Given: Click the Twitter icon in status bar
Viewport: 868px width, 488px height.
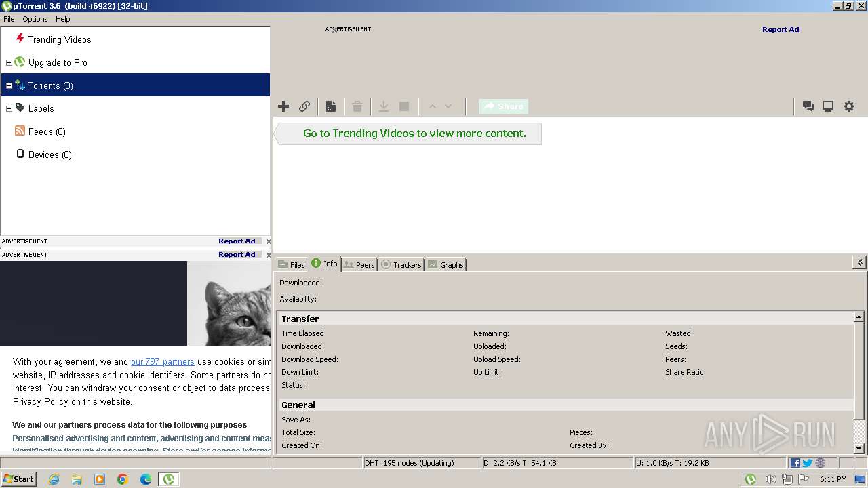Looking at the screenshot, I should click(x=807, y=463).
